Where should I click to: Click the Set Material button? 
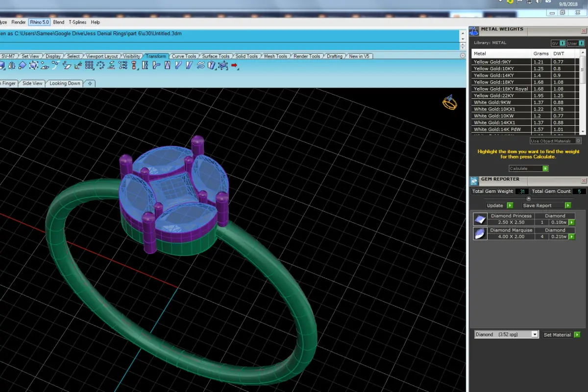[x=562, y=335]
